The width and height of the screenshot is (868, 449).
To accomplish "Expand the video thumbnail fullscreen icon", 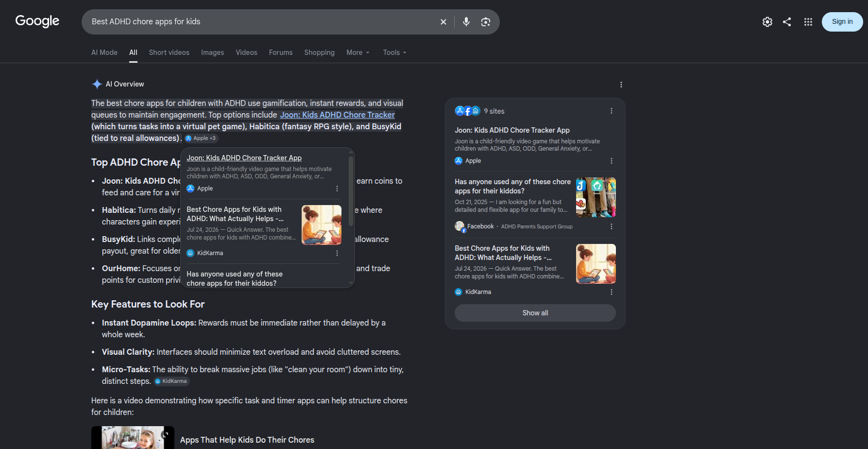I will click(166, 434).
